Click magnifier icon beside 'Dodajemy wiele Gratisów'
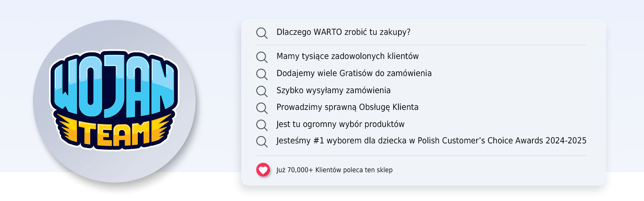 [262, 74]
